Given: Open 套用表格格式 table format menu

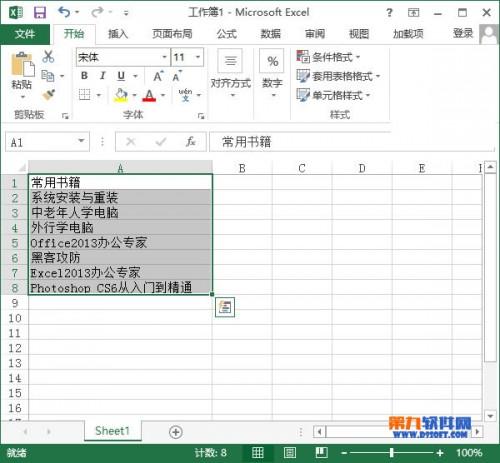Looking at the screenshot, I should click(338, 76).
